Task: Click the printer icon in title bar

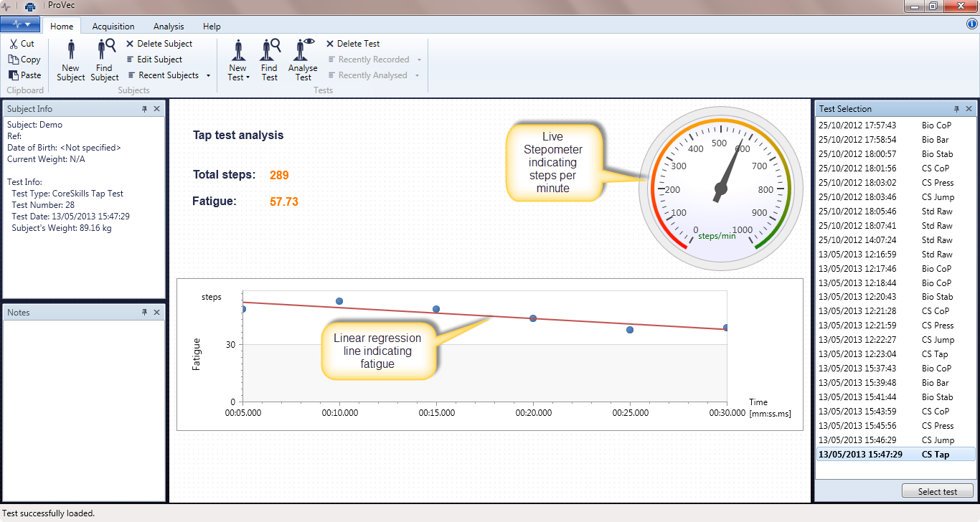Action: coord(30,6)
